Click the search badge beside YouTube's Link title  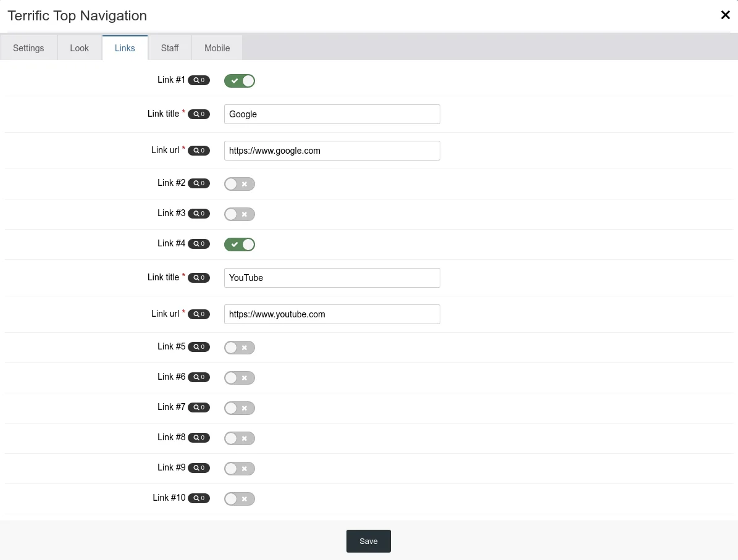coord(199,278)
